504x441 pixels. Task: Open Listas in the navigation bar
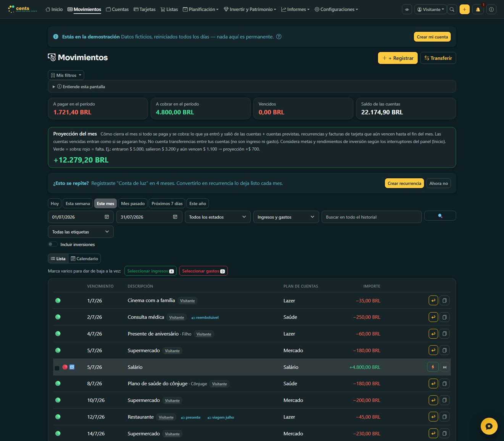click(169, 10)
